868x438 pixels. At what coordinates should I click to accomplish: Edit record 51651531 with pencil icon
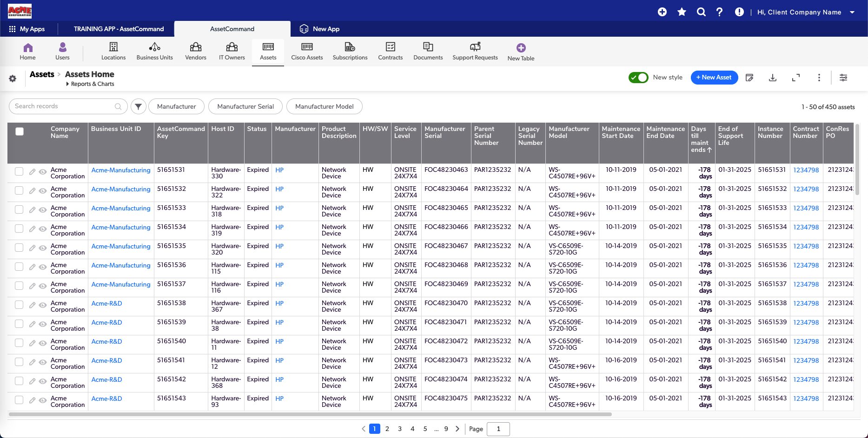32,172
